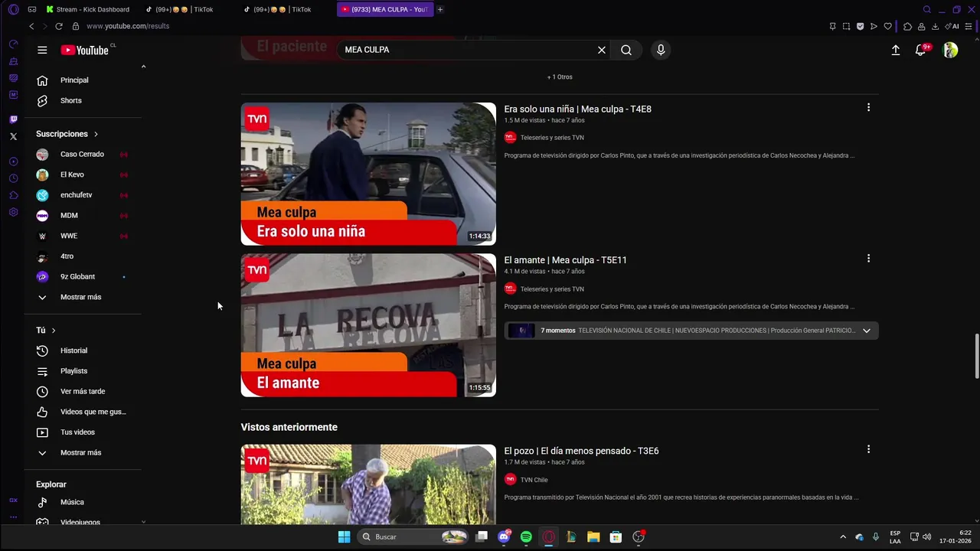980x551 pixels.
Task: Open the browser snapshot capture tool
Action: 846,26
